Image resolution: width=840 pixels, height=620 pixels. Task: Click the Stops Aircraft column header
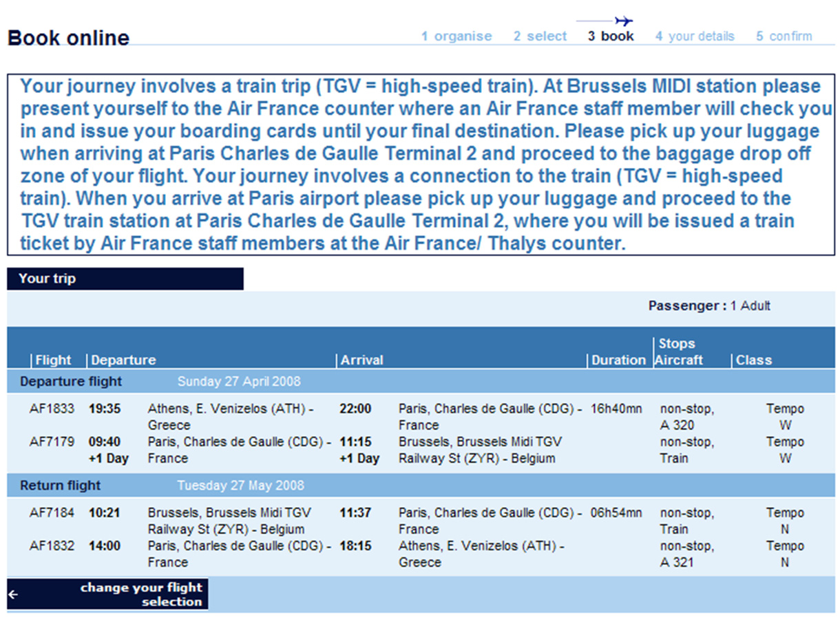679,352
